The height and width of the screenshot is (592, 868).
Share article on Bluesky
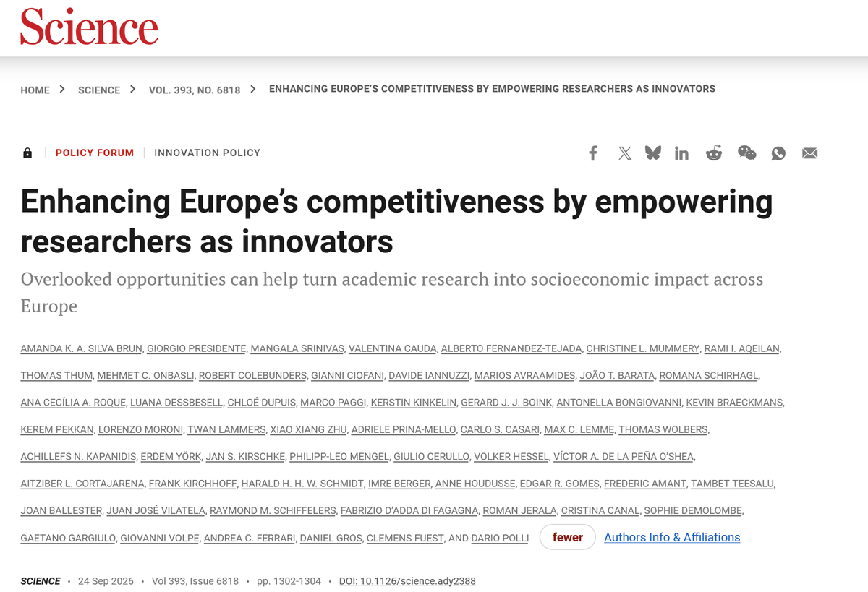pyautogui.click(x=653, y=153)
